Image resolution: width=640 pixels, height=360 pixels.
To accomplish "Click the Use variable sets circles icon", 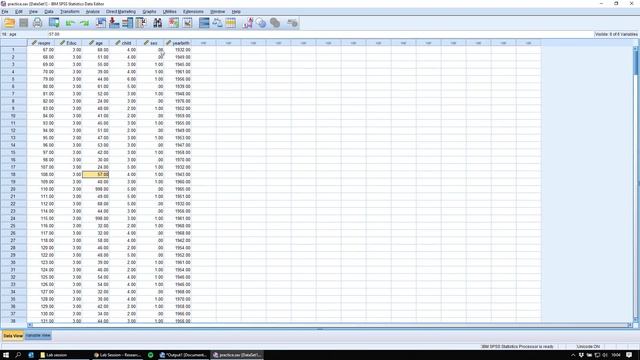I will (261, 23).
